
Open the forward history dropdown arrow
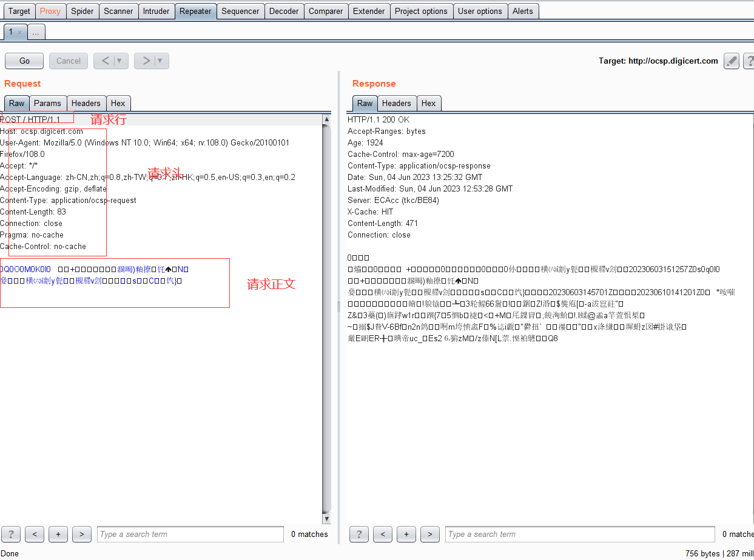click(x=161, y=61)
